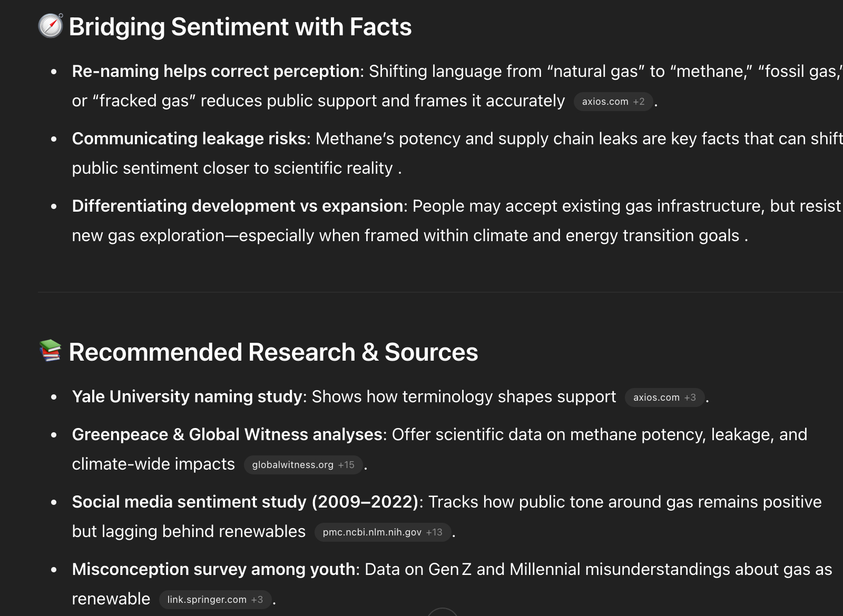Open the link.springer.com +3 source chip
843x616 pixels.
214,600
